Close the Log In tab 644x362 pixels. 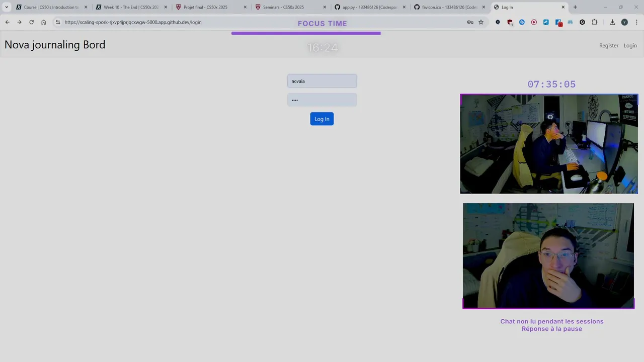tap(563, 7)
